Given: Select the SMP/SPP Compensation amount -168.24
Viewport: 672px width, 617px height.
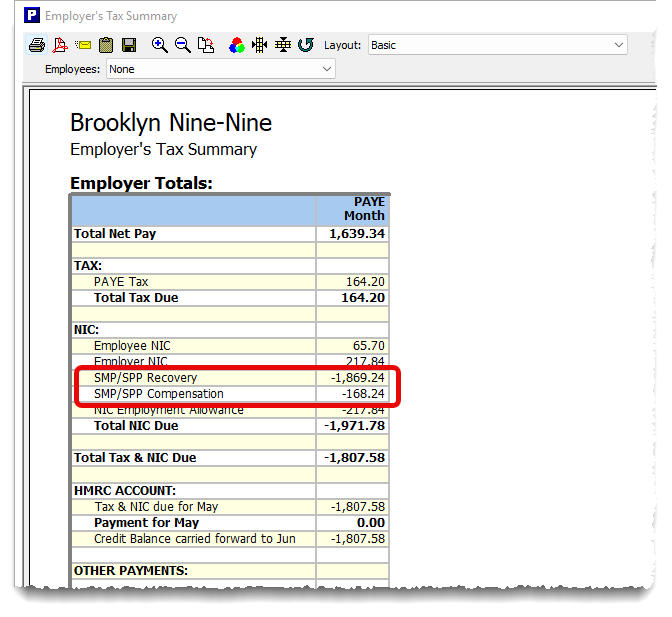Looking at the screenshot, I should [363, 394].
